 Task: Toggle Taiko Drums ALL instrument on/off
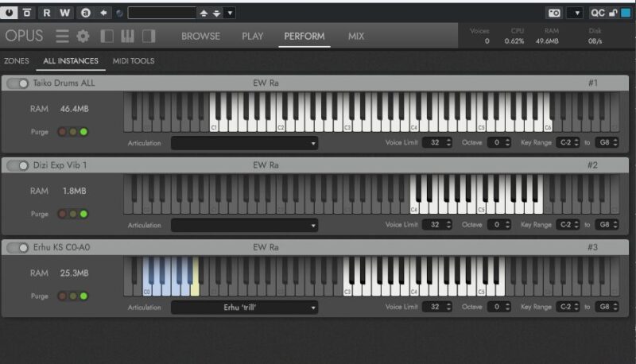[17, 83]
